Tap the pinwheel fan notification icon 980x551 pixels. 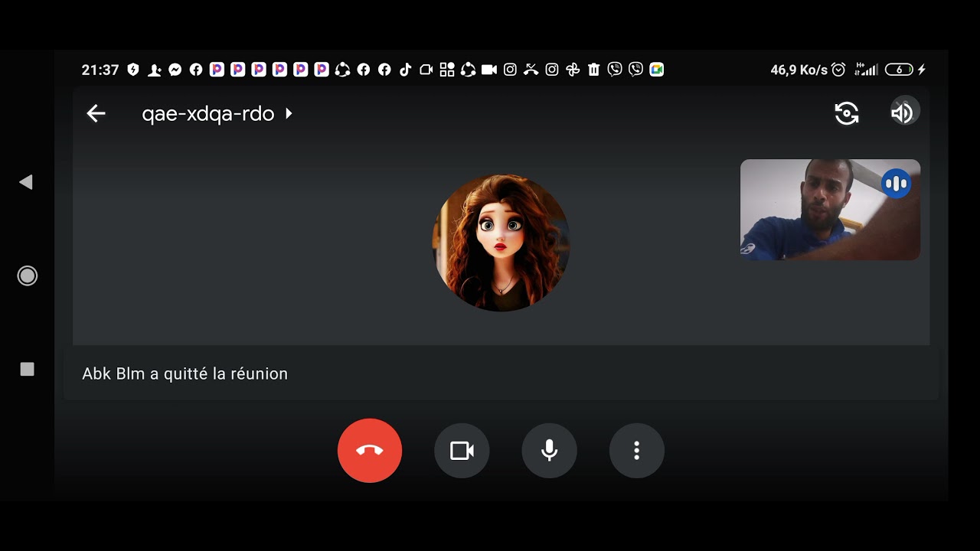click(573, 70)
